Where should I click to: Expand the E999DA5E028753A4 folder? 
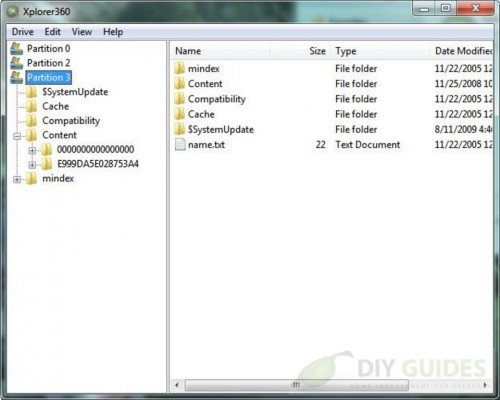(32, 165)
